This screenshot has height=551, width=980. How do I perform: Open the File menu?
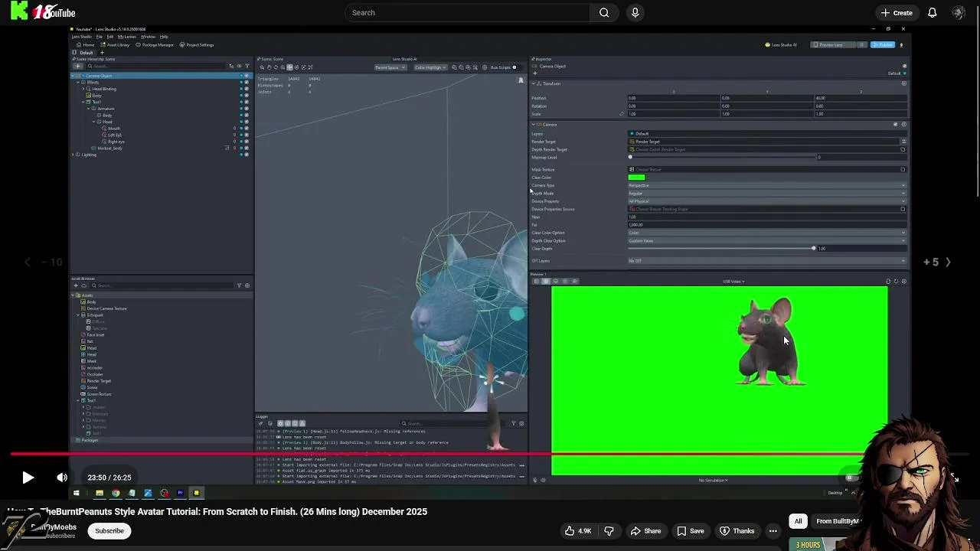(100, 37)
